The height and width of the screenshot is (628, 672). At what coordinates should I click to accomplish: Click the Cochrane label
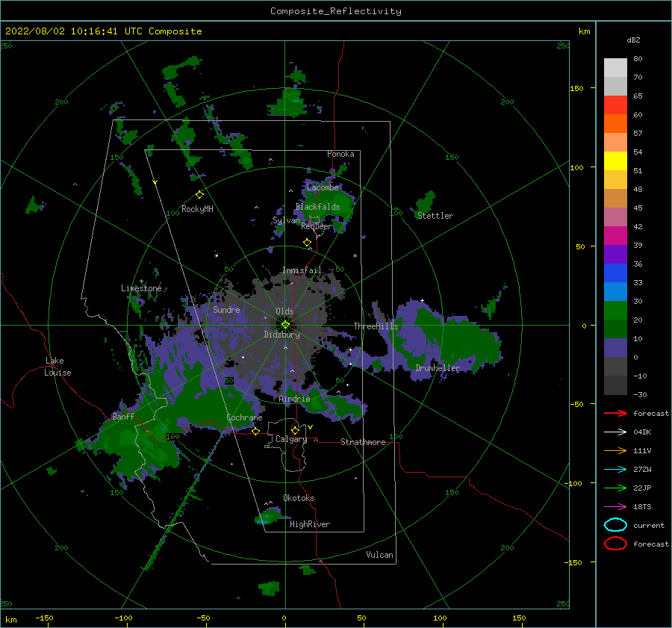click(244, 417)
